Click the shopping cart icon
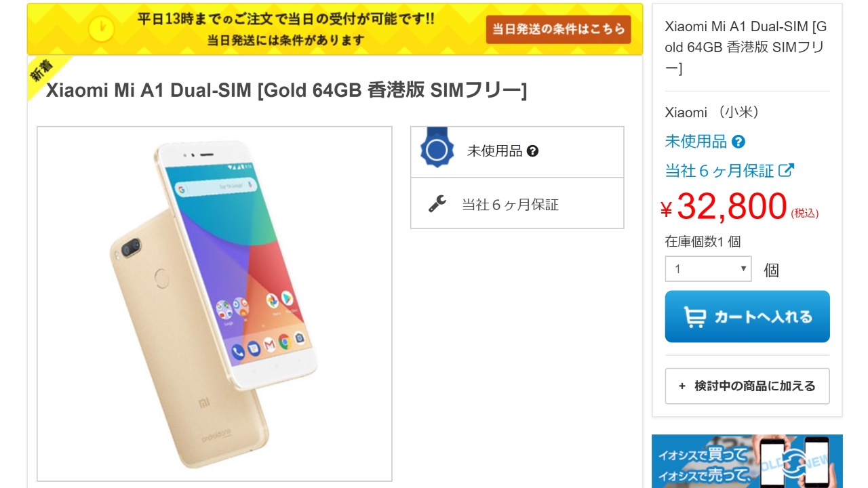 [x=694, y=317]
